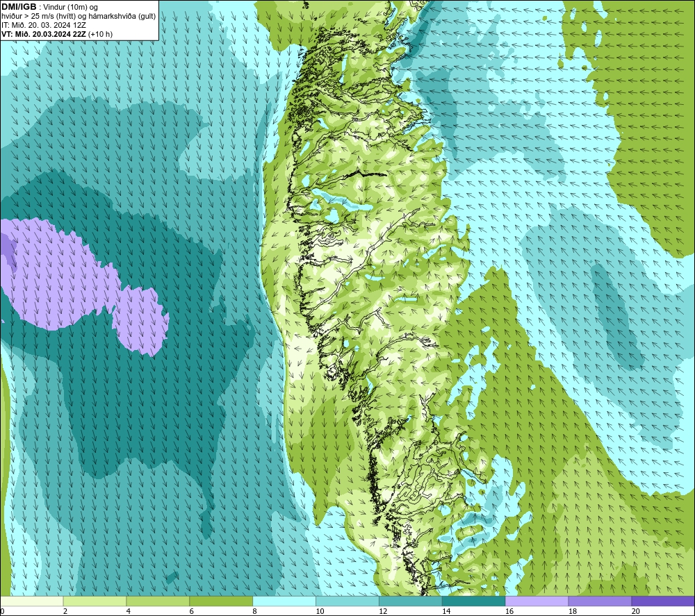Click the scale label '4'
Screen dimensions: 695x616
129,611
